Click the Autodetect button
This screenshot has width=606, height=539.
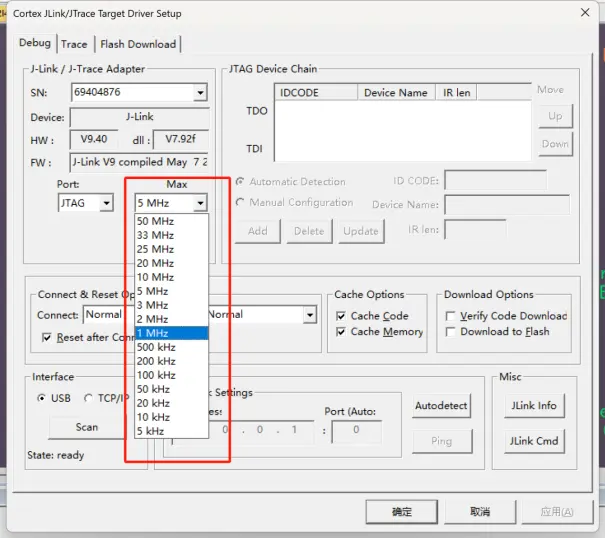441,406
